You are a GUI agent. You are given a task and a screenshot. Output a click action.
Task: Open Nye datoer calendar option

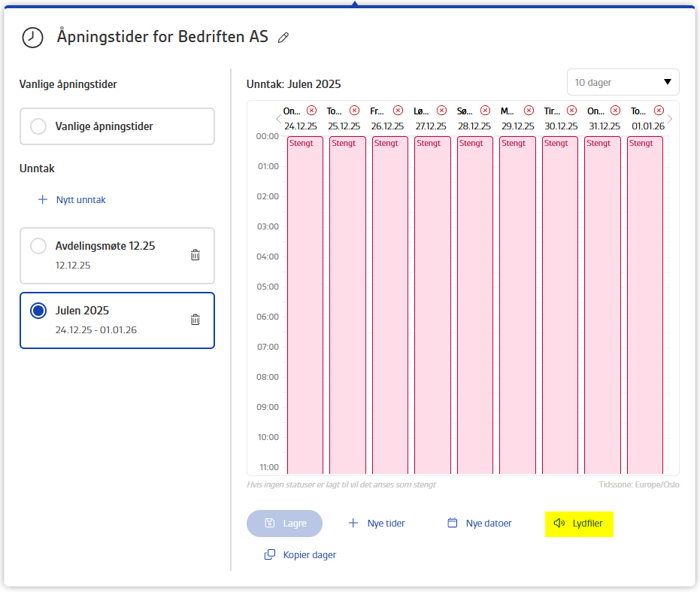point(480,524)
